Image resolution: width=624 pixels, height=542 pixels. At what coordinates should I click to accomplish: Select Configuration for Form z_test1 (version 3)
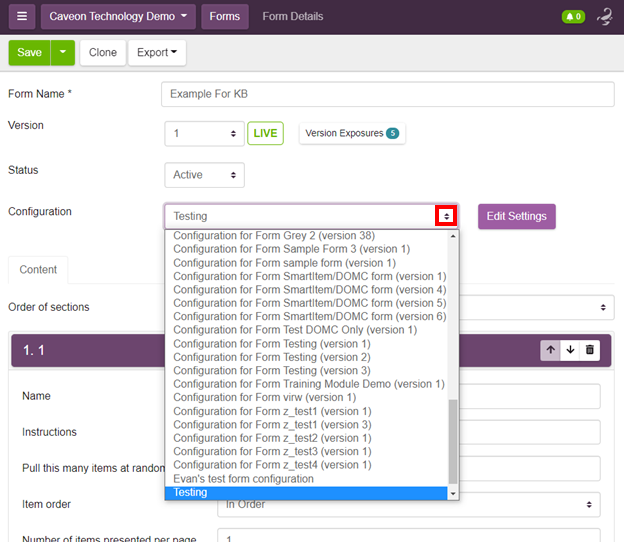pyautogui.click(x=306, y=425)
